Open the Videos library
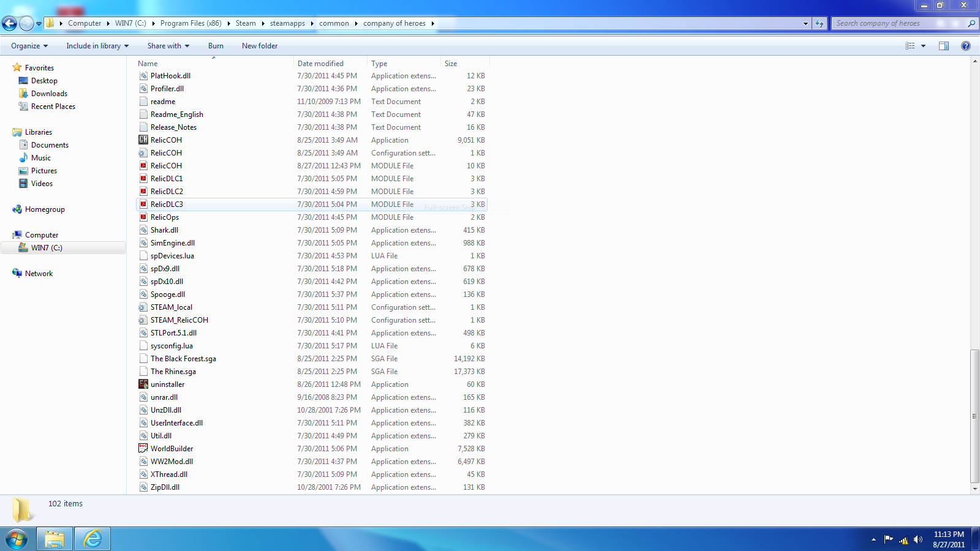The width and height of the screenshot is (980, 551). (42, 184)
